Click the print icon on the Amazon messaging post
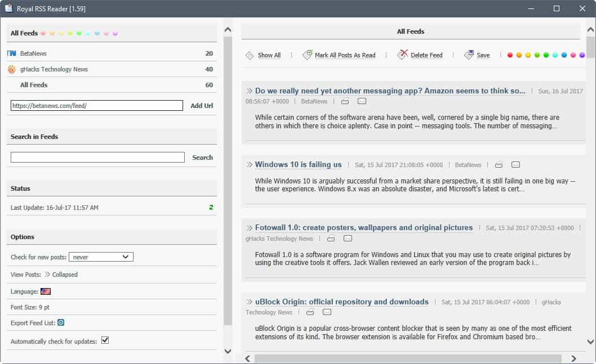 pyautogui.click(x=345, y=101)
